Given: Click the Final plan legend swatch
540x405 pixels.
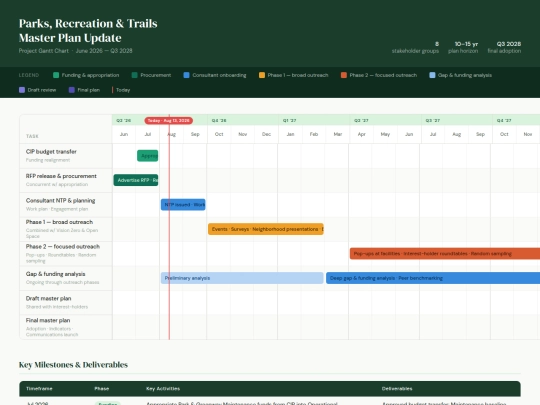Looking at the screenshot, I should [x=72, y=90].
